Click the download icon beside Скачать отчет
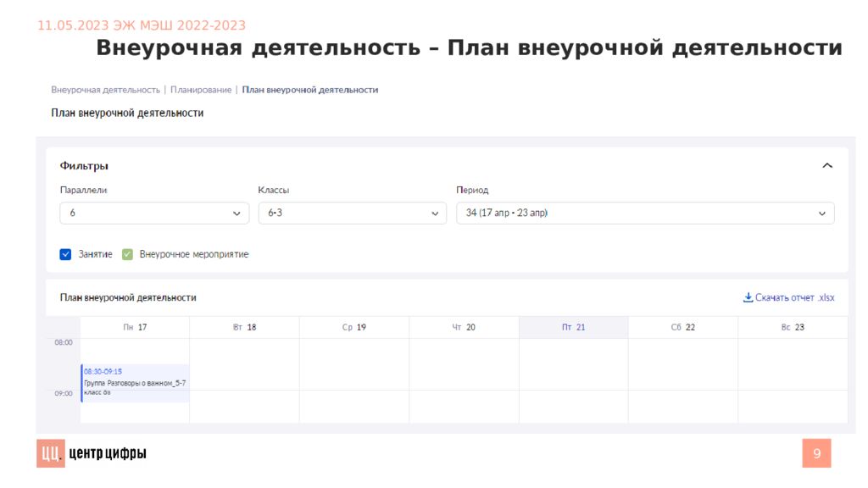This screenshot has width=868, height=488. 748,297
